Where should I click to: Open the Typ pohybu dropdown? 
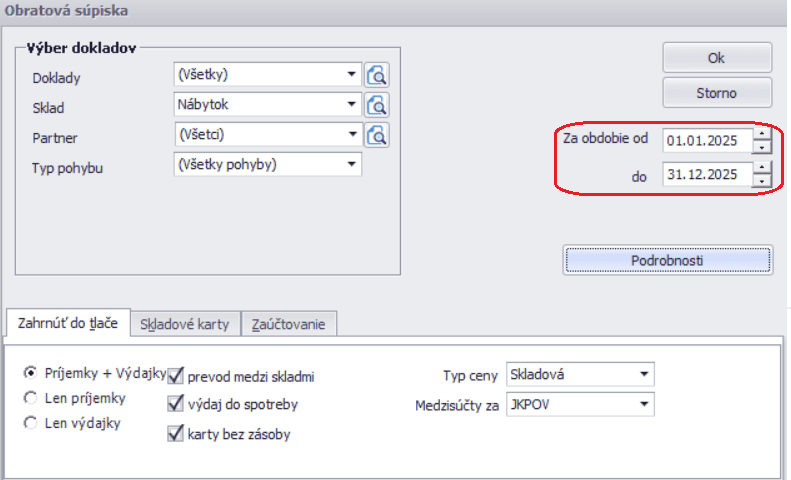352,165
